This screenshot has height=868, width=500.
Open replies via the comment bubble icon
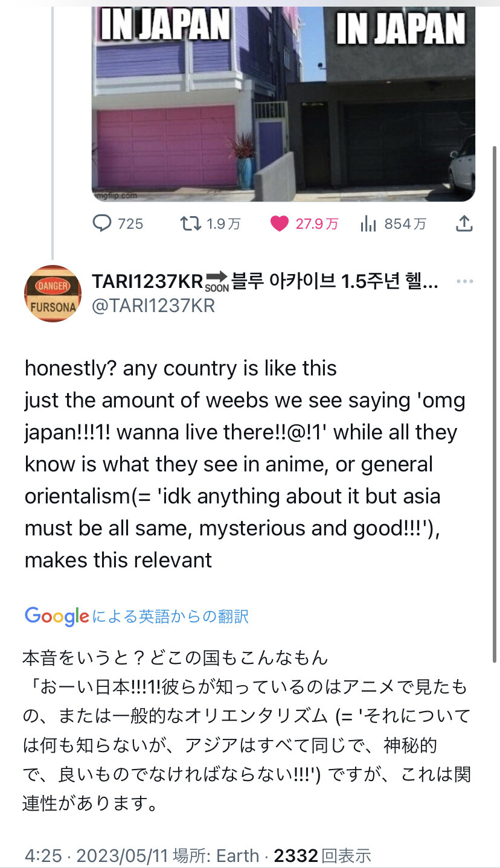pyautogui.click(x=101, y=224)
